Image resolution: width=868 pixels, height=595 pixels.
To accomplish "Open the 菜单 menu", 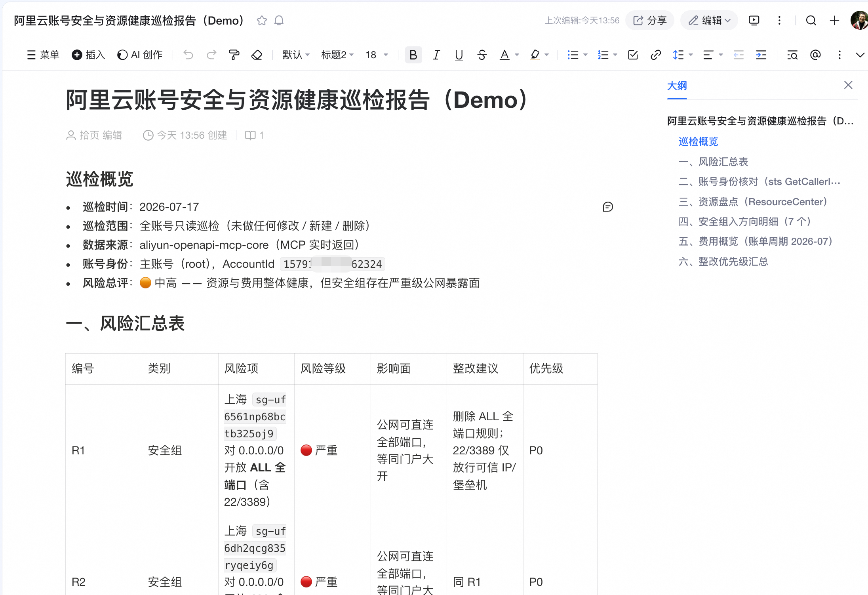I will (x=43, y=55).
